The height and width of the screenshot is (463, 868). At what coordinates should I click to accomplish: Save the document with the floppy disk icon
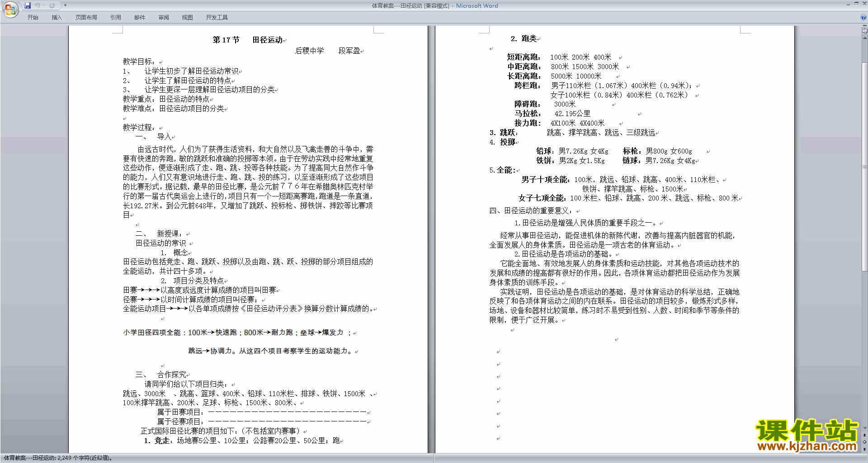(28, 5)
